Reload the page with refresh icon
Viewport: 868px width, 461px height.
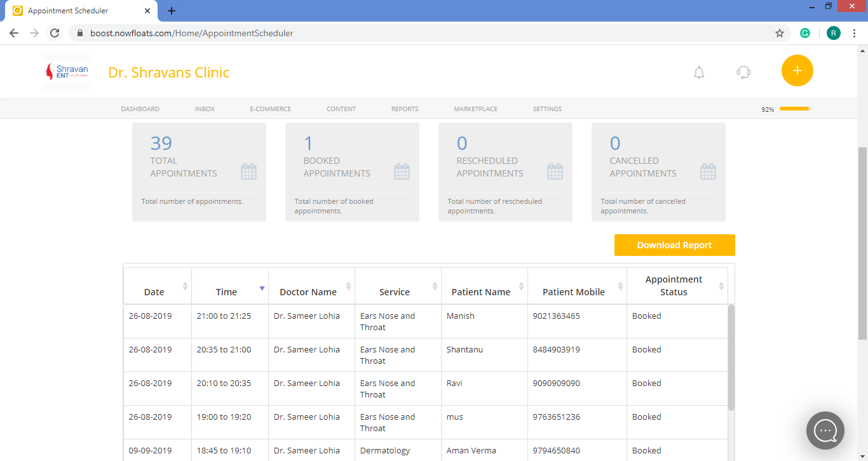(55, 33)
